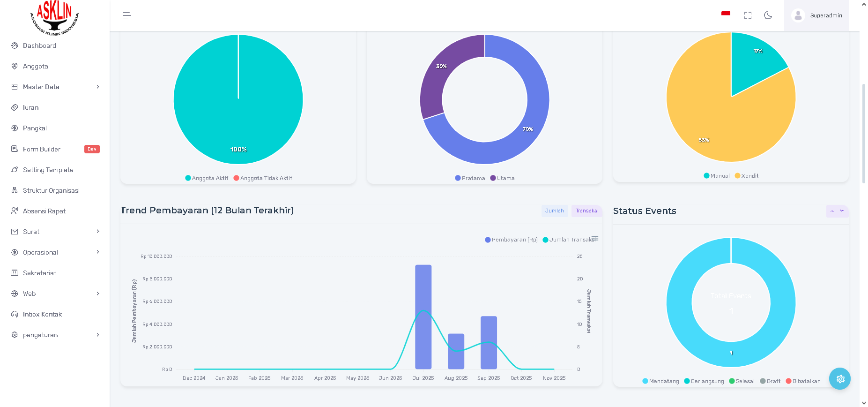This screenshot has height=407, width=868.
Task: Switch trend chart to Jumlah view
Action: point(554,211)
